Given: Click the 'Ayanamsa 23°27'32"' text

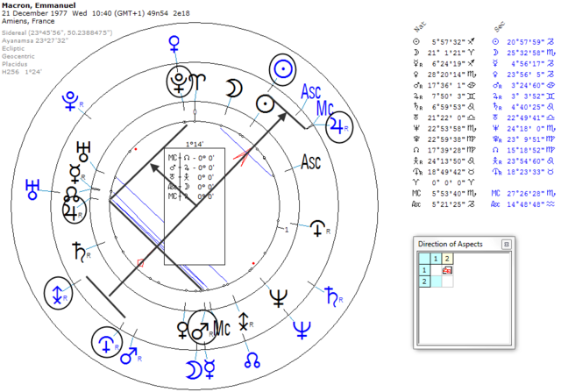Looking at the screenshot, I should pos(35,40).
